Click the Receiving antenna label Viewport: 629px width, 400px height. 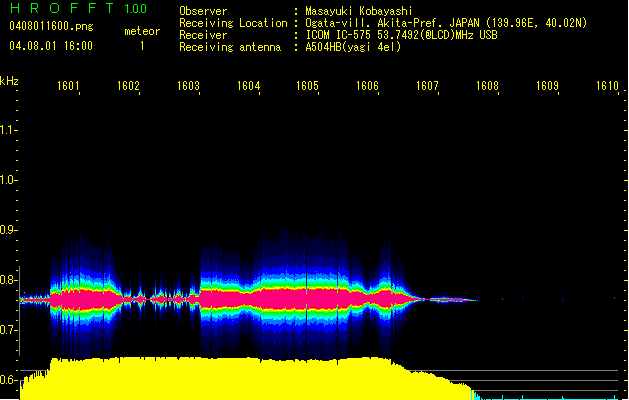click(x=230, y=47)
